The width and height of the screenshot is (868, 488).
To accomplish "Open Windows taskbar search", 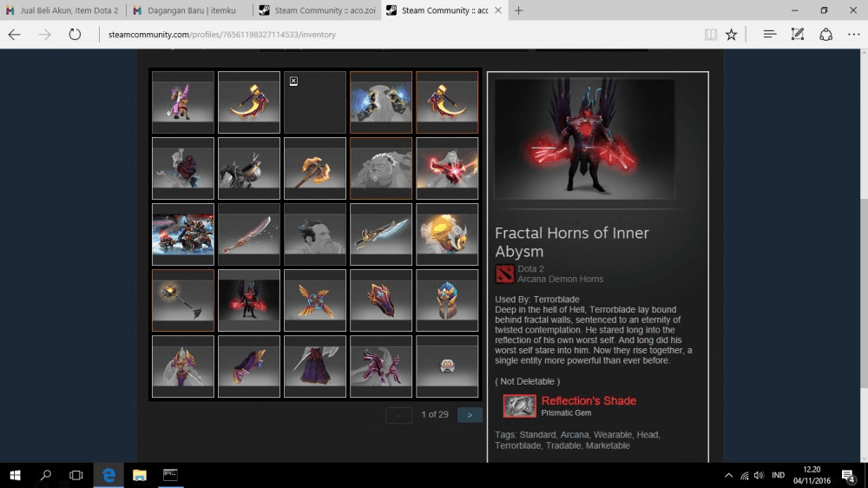I will 45,475.
